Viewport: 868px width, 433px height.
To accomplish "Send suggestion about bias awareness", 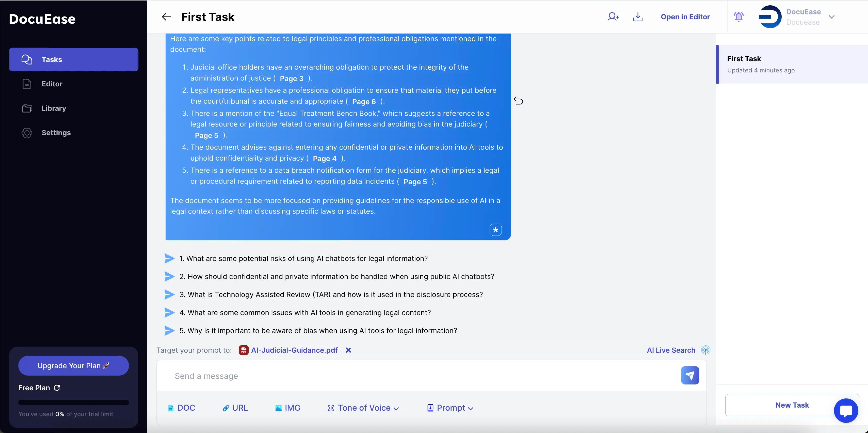I will [x=169, y=331].
